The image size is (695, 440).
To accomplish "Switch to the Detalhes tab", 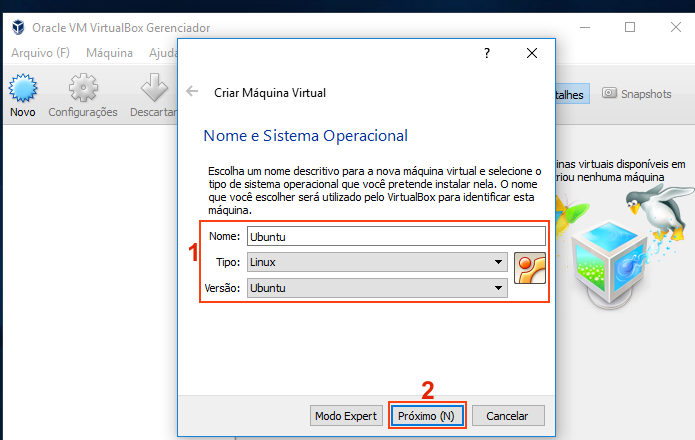I will click(x=572, y=94).
